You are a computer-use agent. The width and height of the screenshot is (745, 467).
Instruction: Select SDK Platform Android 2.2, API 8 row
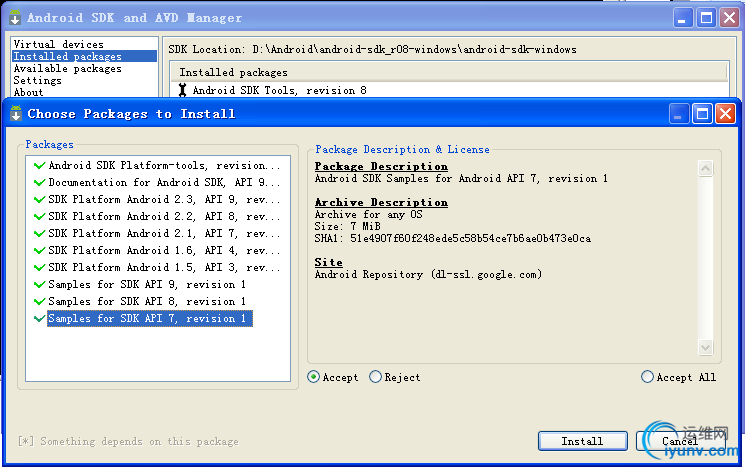pyautogui.click(x=164, y=217)
